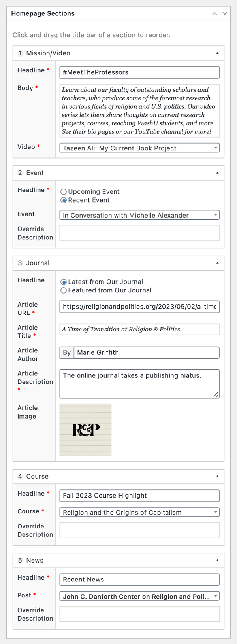Click the Article Image label
Viewport: 237px width, 644px height.
click(x=27, y=412)
